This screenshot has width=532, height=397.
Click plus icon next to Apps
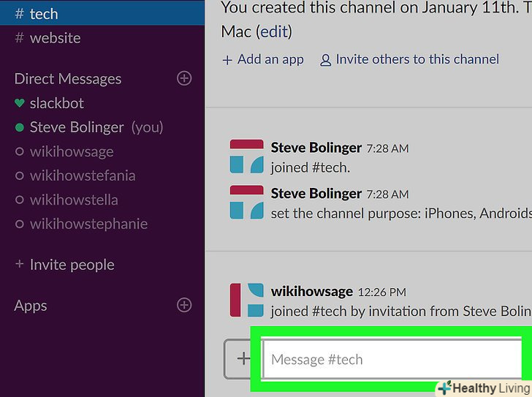(x=184, y=305)
